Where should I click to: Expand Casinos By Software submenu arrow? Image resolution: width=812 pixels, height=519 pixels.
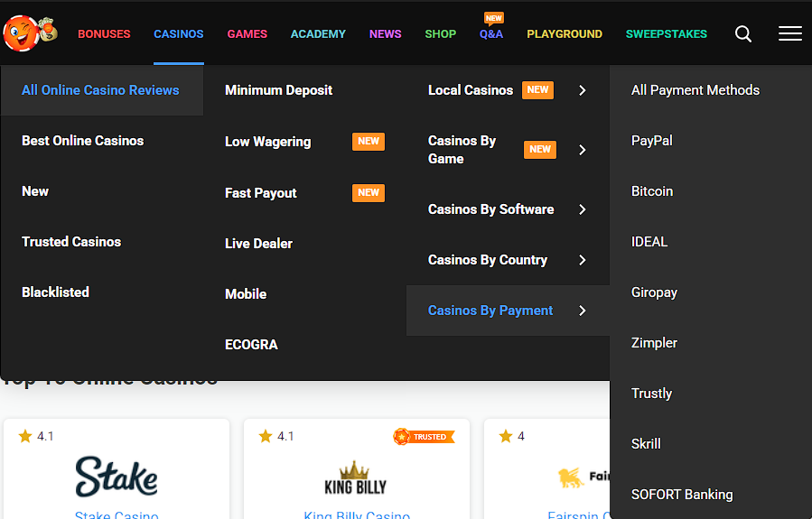point(583,209)
